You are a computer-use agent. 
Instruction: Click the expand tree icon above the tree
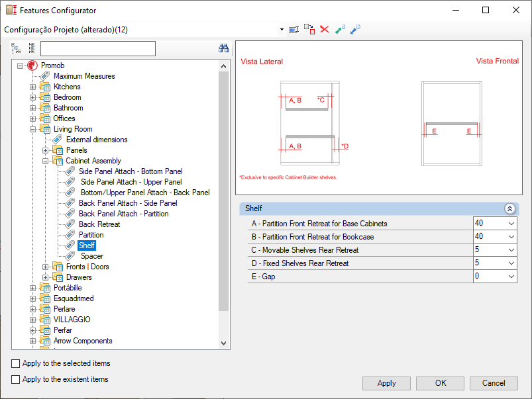[x=17, y=48]
